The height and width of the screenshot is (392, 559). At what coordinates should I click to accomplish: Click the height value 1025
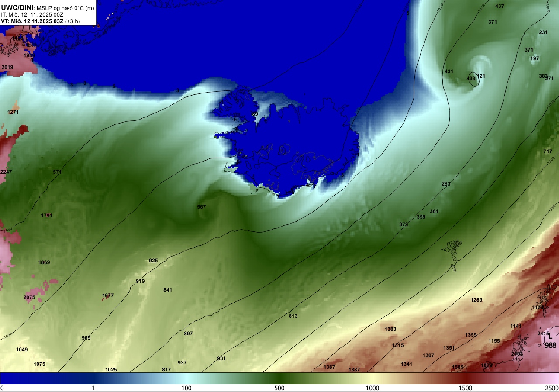[111, 370]
